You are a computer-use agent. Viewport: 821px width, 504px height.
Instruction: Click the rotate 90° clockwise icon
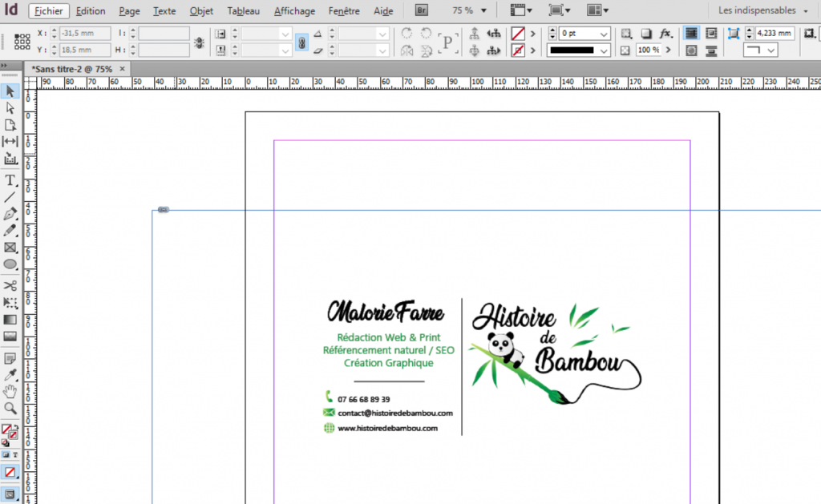(x=406, y=34)
